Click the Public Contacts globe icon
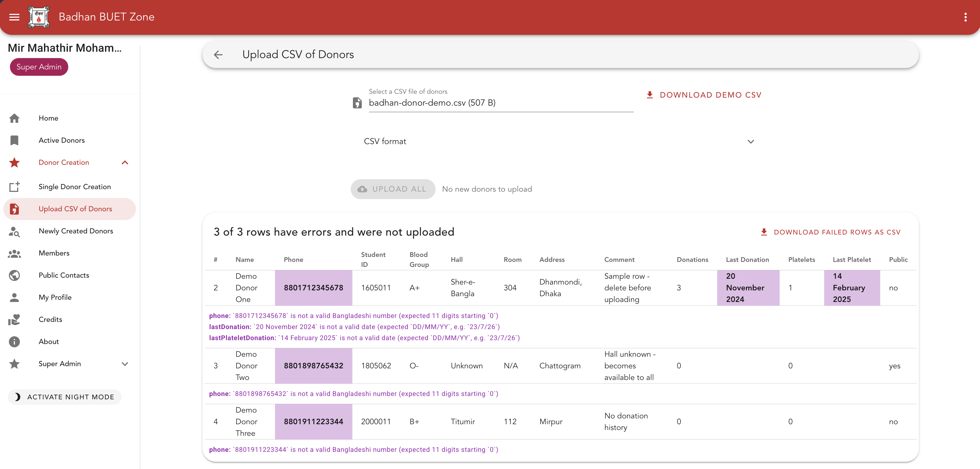980x469 pixels. 14,275
